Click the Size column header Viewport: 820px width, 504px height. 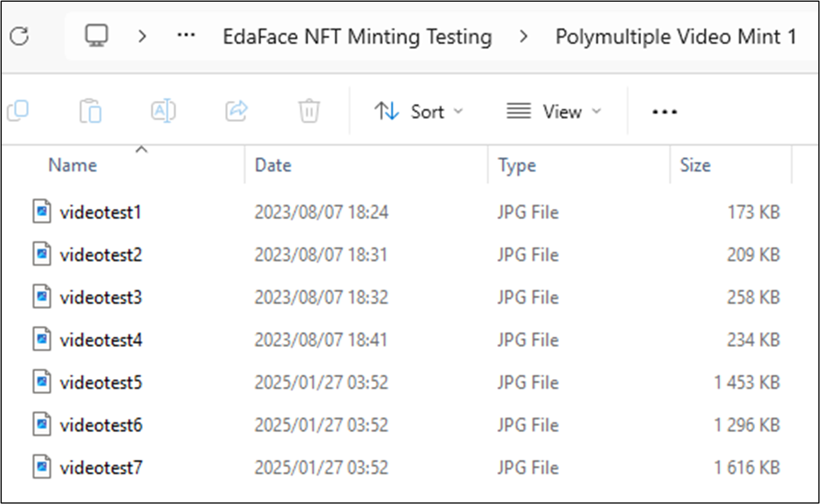coord(695,165)
